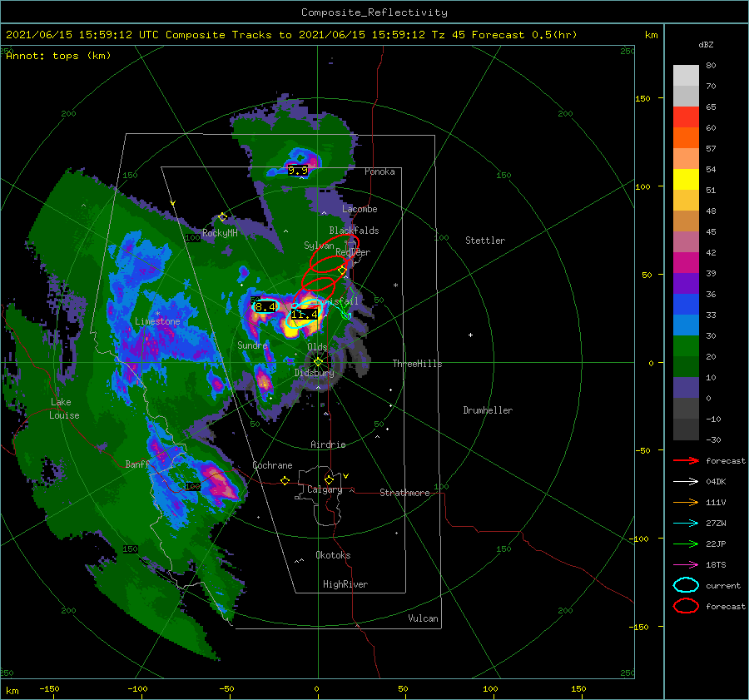
Task: Click the blue swatch between 36 and 33 dBZ
Action: coord(686,304)
